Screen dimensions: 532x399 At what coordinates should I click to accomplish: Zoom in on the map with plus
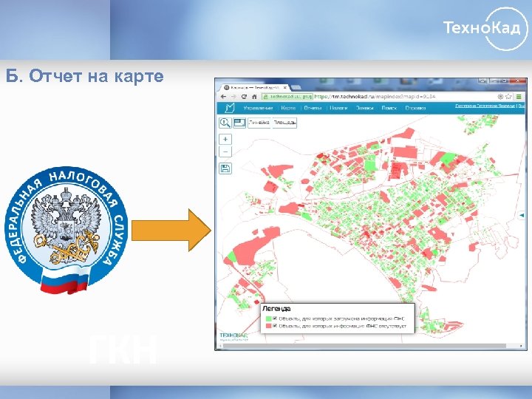225,139
